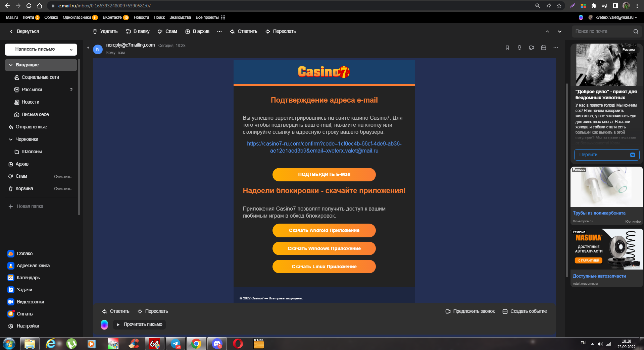The image size is (644, 350).
Task: Open the account dropdown xveterx.valet@mail.ru
Action: click(612, 17)
